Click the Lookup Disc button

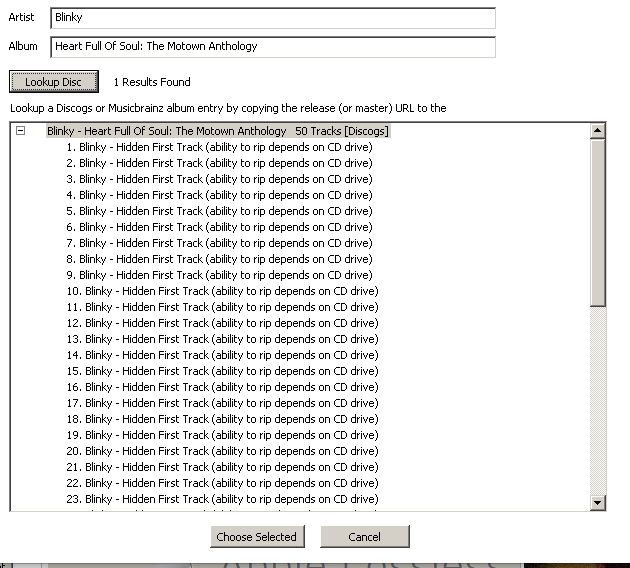pos(53,82)
